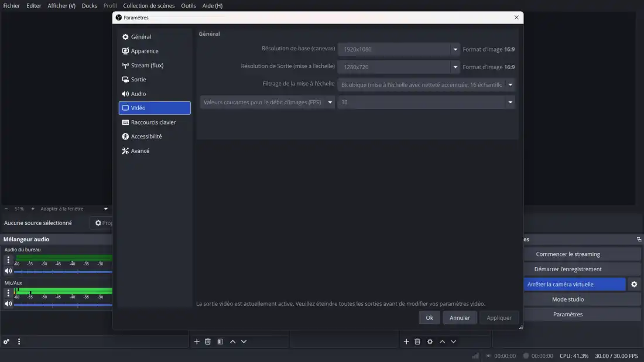This screenshot has height=362, width=644.
Task: Open Audio du bureau three-dot options menu
Action: click(8, 259)
